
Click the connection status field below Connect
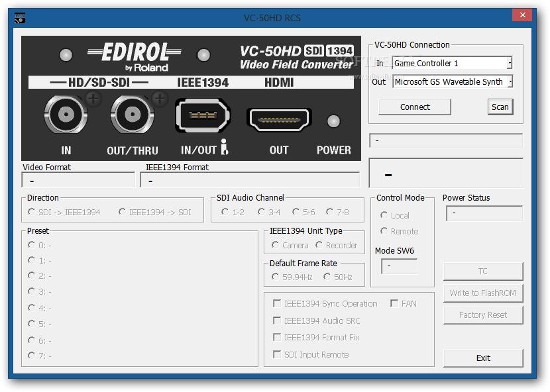446,140
